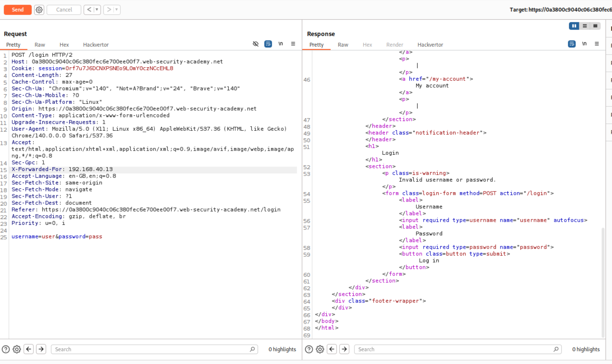The height and width of the screenshot is (364, 612).
Task: Jump to next match in Request search
Action: [x=41, y=349]
